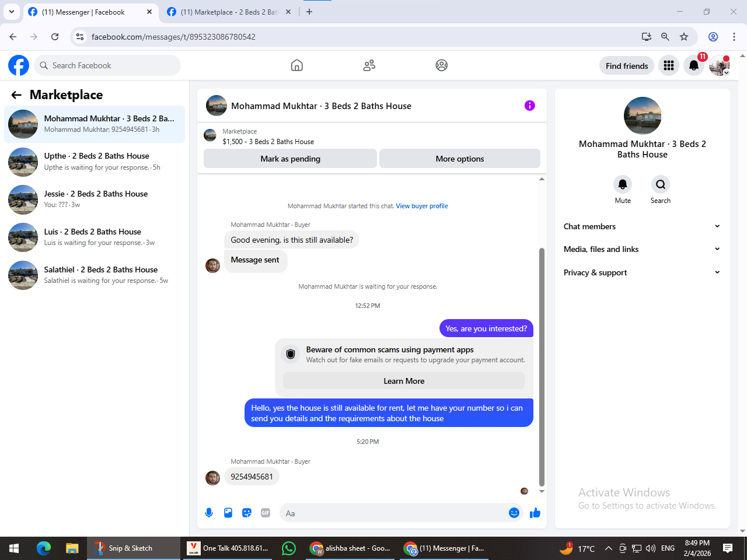Click the 9254945681 message bubble
747x560 pixels.
point(252,477)
